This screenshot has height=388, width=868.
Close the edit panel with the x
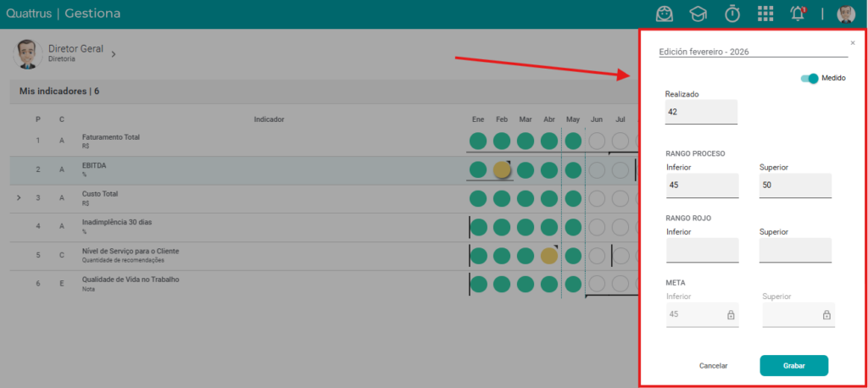pos(853,42)
